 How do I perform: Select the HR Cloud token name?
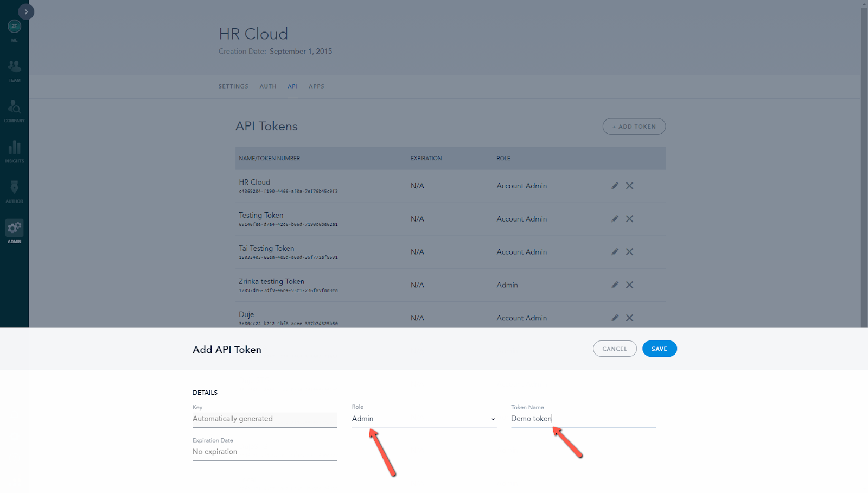pos(254,182)
